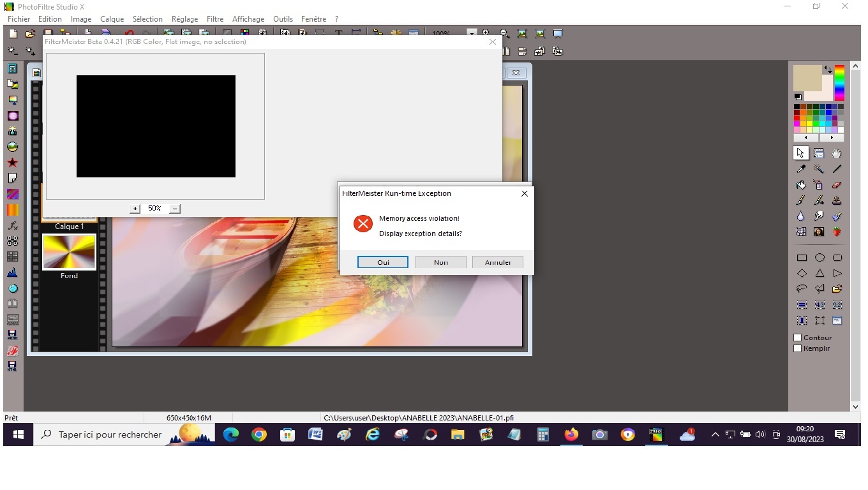Click the histogram icon in left toolbar
The image size is (868, 490).
click(x=12, y=272)
